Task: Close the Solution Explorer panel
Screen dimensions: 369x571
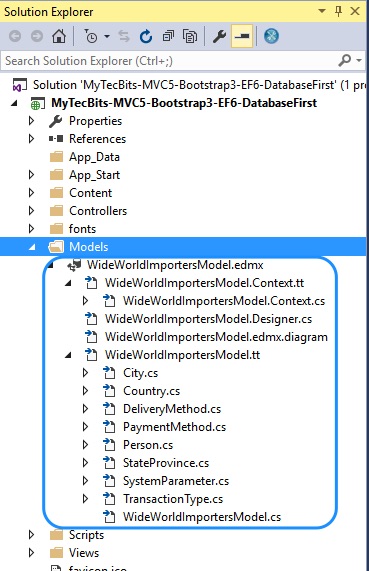Action: (x=355, y=11)
